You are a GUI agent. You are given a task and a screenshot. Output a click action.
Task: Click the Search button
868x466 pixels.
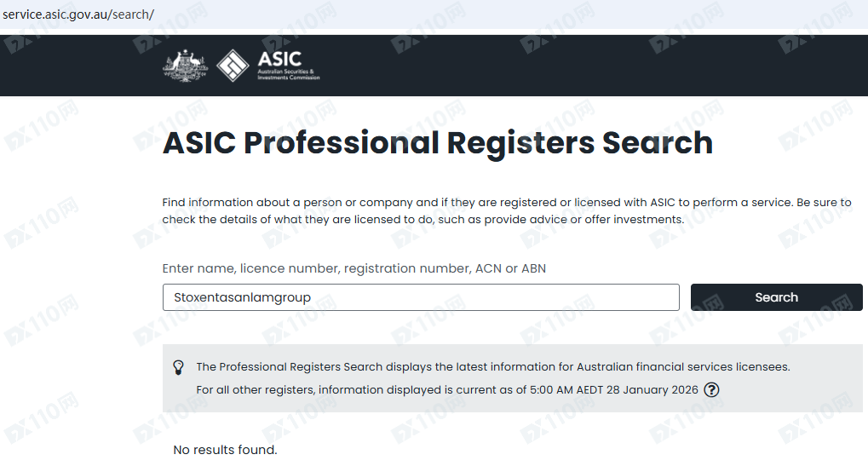coord(776,297)
